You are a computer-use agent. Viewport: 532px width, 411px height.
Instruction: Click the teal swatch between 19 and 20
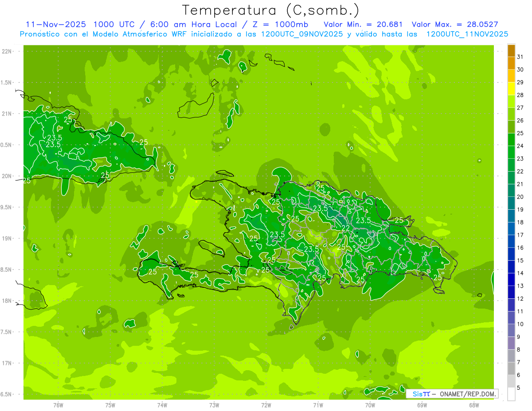[x=511, y=204]
